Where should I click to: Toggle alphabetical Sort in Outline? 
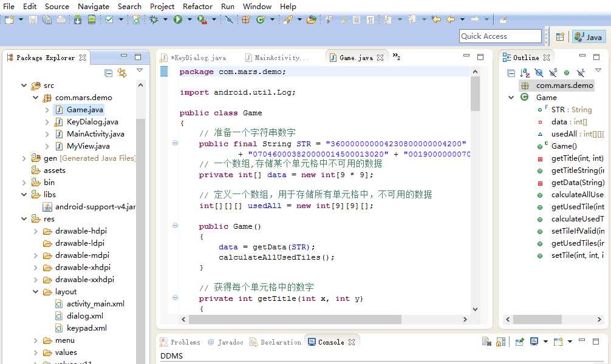coord(525,73)
